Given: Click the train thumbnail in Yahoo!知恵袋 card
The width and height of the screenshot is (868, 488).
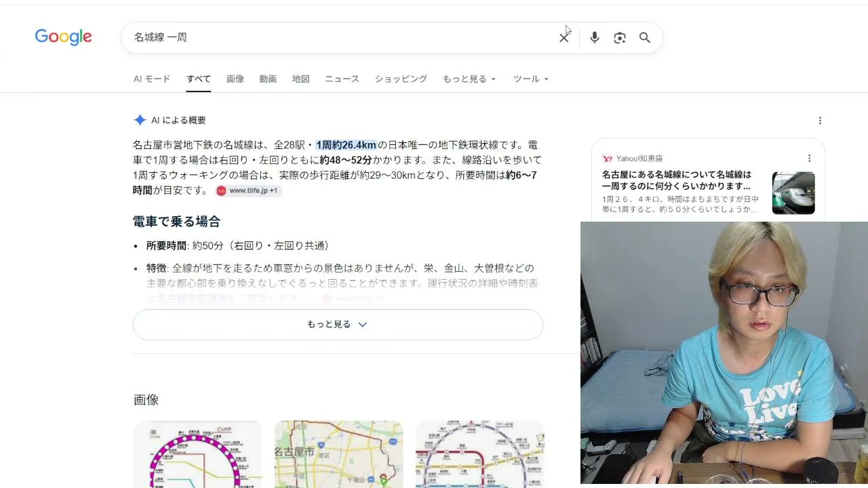Looking at the screenshot, I should click(793, 192).
